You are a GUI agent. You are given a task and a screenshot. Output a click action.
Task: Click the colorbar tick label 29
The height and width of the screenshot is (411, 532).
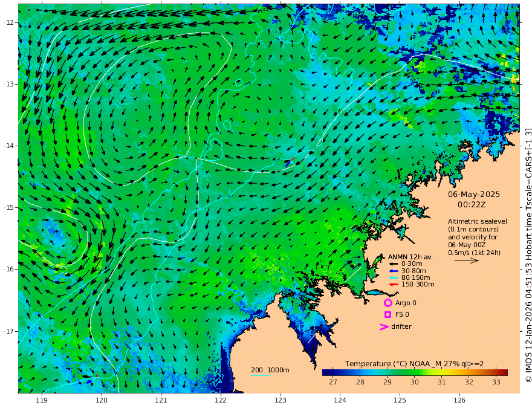[x=388, y=382]
